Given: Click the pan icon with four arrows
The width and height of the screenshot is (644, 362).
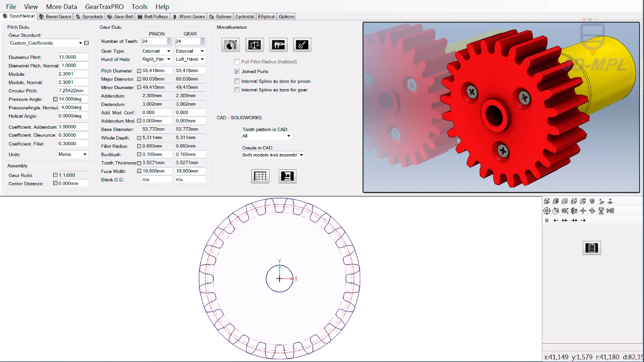Looking at the screenshot, I should [x=583, y=211].
